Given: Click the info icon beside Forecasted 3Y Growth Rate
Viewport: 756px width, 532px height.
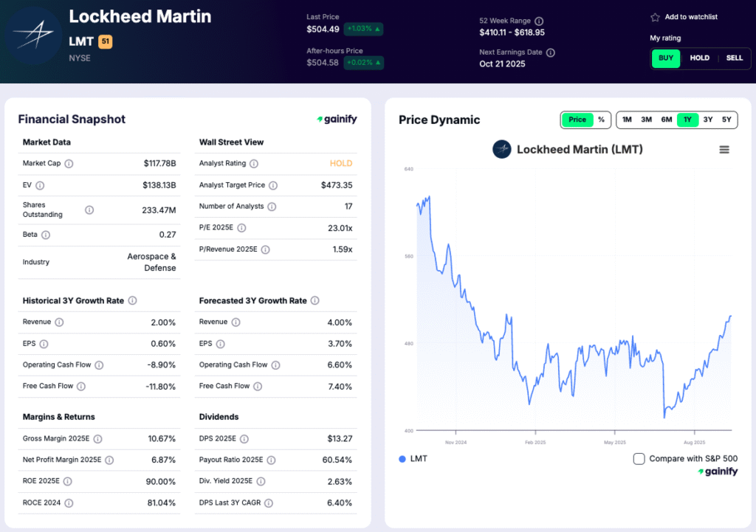Looking at the screenshot, I should pyautogui.click(x=315, y=301).
